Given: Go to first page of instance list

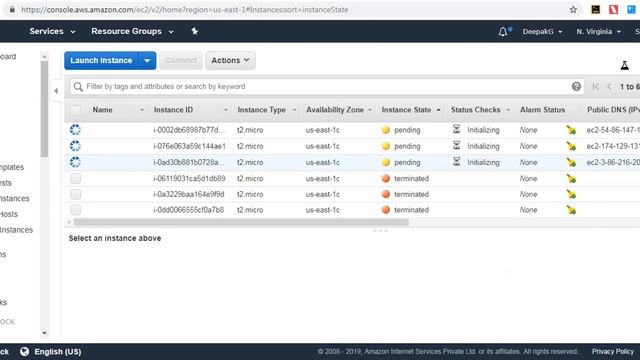Looking at the screenshot, I should click(x=595, y=87).
